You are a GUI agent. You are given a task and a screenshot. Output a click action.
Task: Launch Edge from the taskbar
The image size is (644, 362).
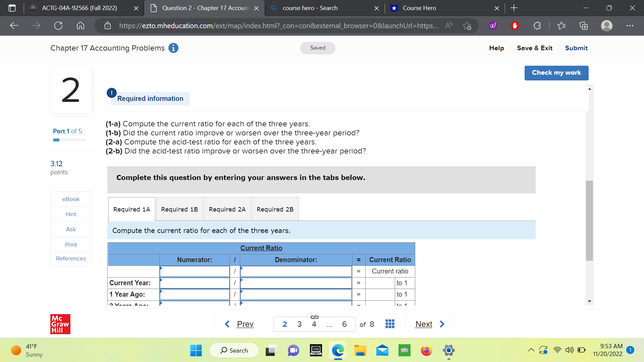coord(338,350)
